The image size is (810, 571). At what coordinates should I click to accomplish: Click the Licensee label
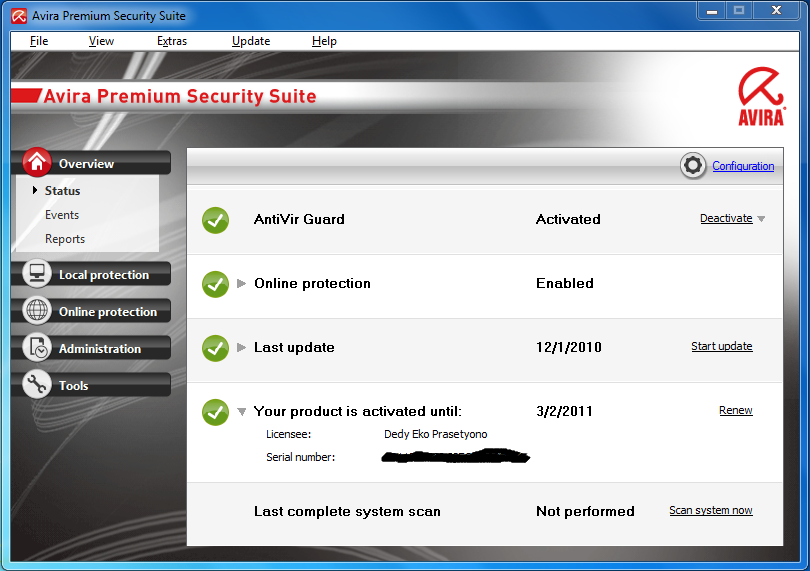tap(288, 434)
